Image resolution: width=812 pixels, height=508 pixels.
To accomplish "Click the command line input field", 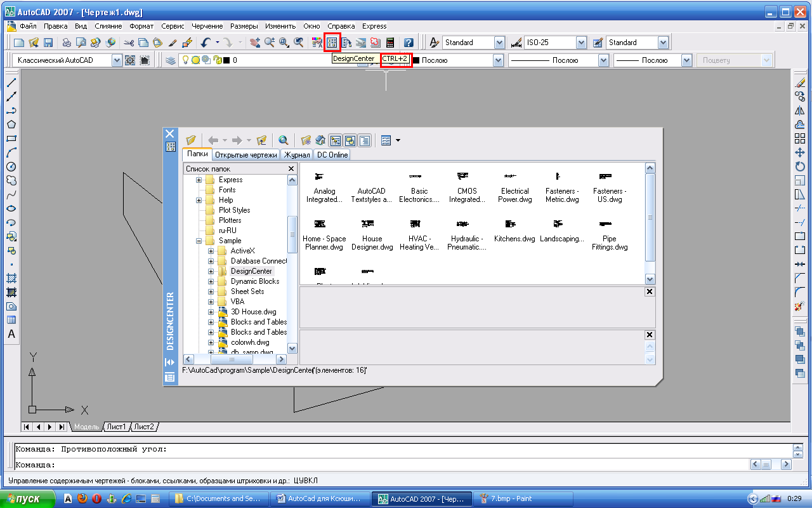I will click(381, 465).
